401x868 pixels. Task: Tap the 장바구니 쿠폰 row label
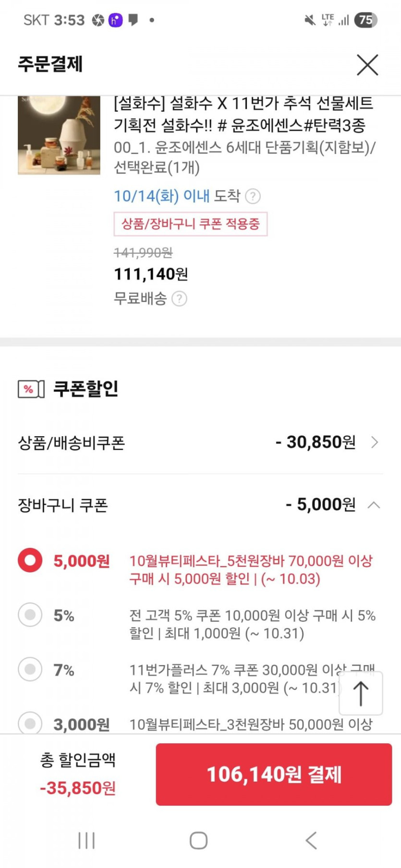[x=63, y=505]
